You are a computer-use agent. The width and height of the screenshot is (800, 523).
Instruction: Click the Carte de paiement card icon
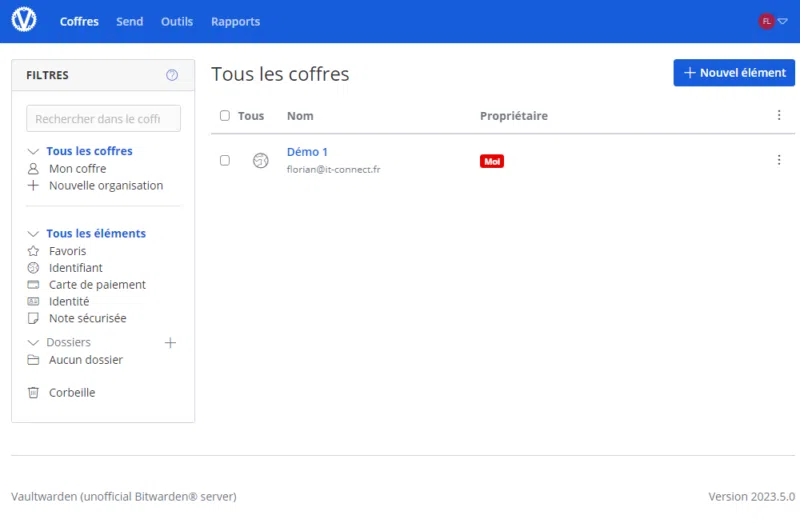pyautogui.click(x=33, y=285)
